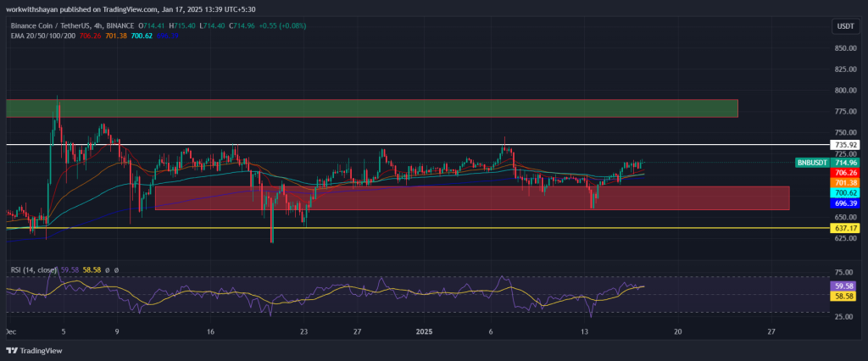Click the 775.00 price scale label

click(846, 111)
